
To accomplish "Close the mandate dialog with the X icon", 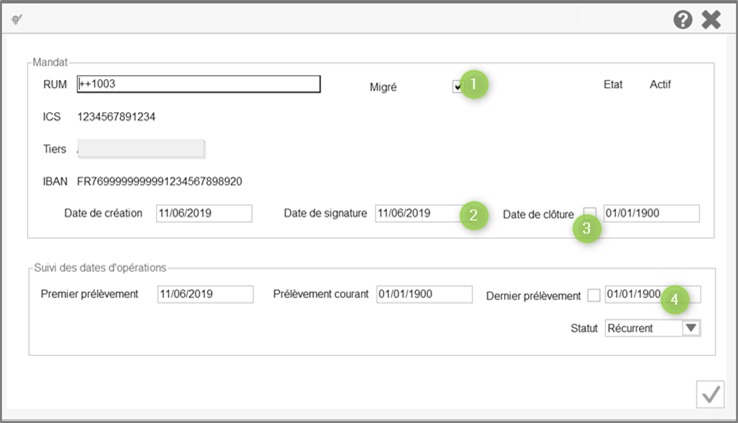I will pyautogui.click(x=712, y=19).
